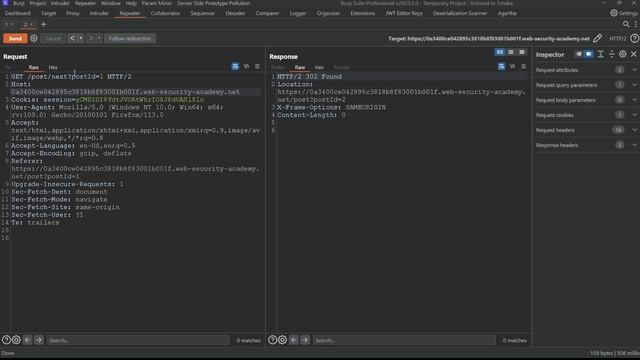Select the response Hex tab
This screenshot has width=640, height=360.
coord(319,67)
